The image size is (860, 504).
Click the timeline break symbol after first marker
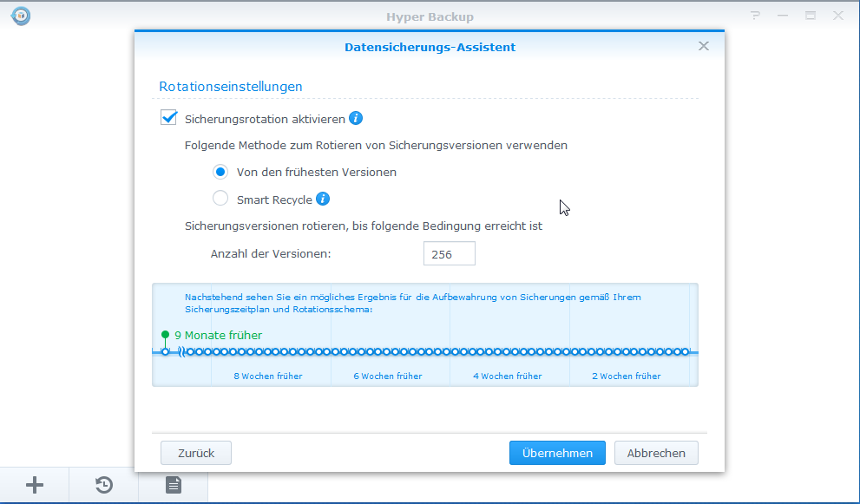(x=182, y=351)
